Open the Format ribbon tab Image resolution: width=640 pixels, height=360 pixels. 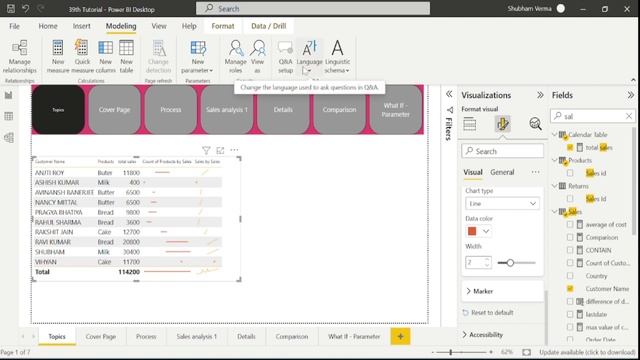(x=223, y=26)
